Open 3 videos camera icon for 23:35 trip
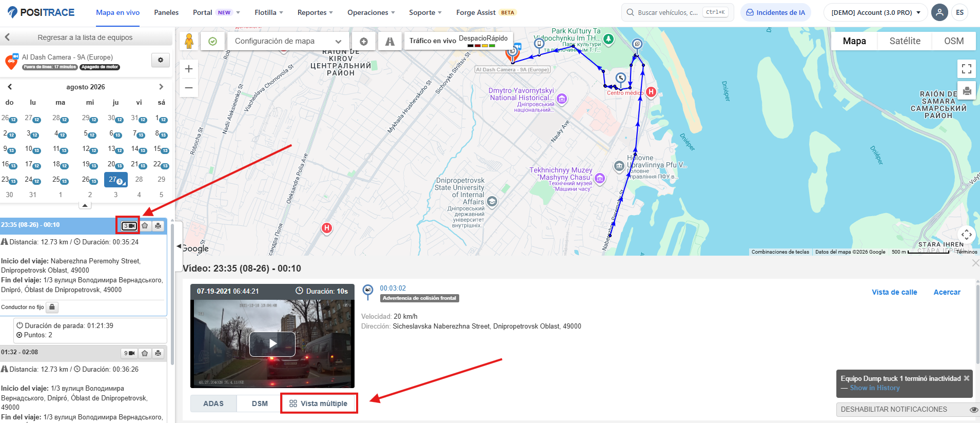 pos(129,225)
